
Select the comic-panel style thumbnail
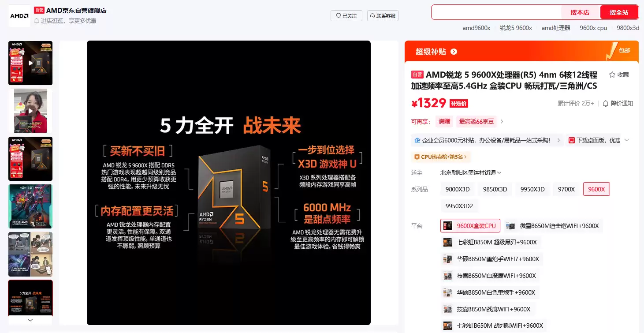30,254
